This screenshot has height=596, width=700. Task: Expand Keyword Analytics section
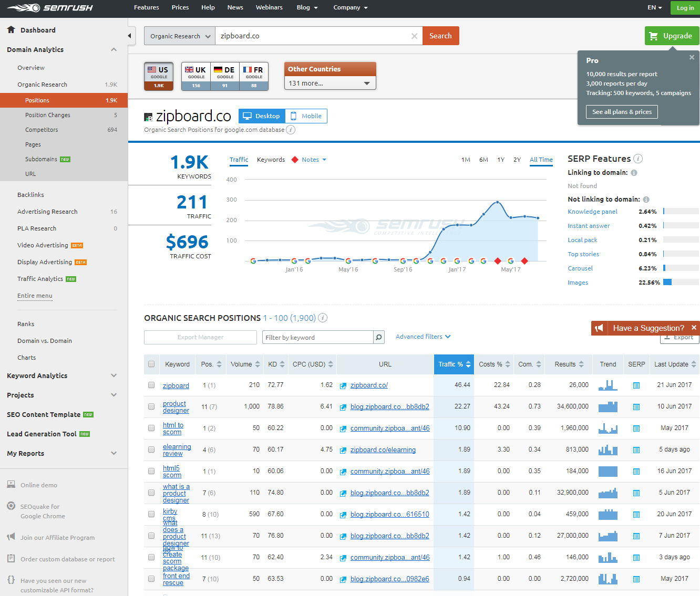(114, 375)
